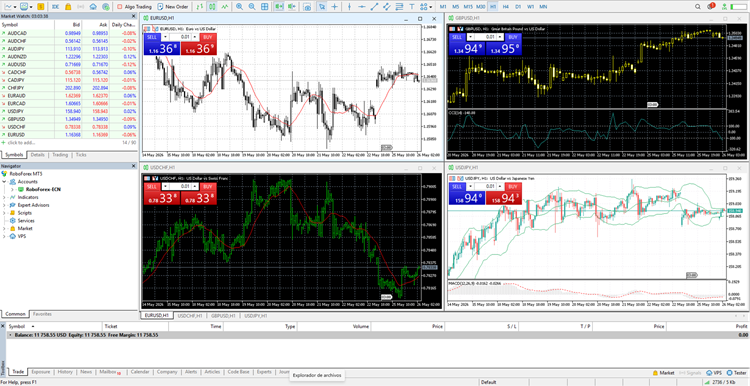Click SELL on the USDCHF chart
Image resolution: width=750 pixels, height=386 pixels.
[x=152, y=186]
